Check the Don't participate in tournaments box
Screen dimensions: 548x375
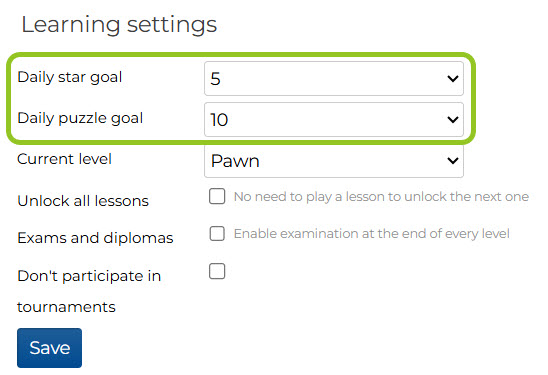217,271
